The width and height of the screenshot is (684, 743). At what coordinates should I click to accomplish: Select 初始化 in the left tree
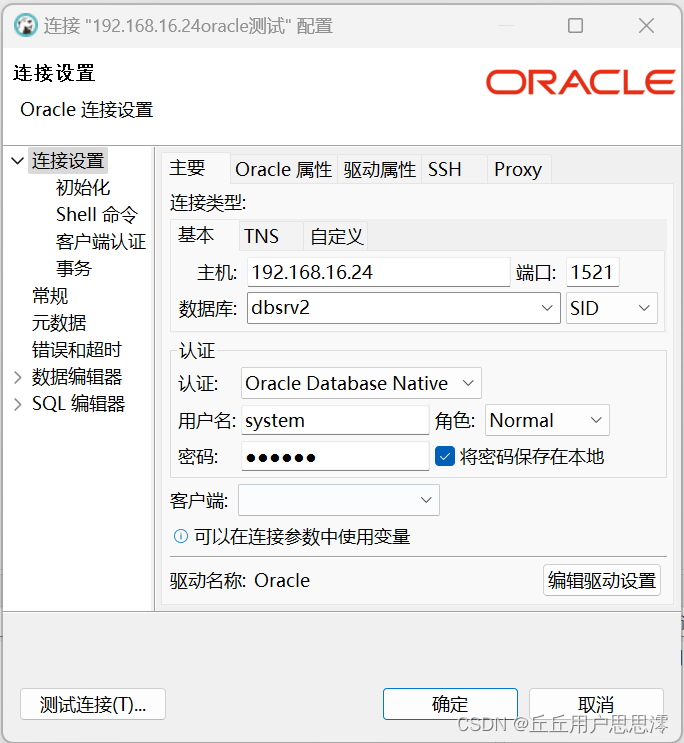point(83,188)
